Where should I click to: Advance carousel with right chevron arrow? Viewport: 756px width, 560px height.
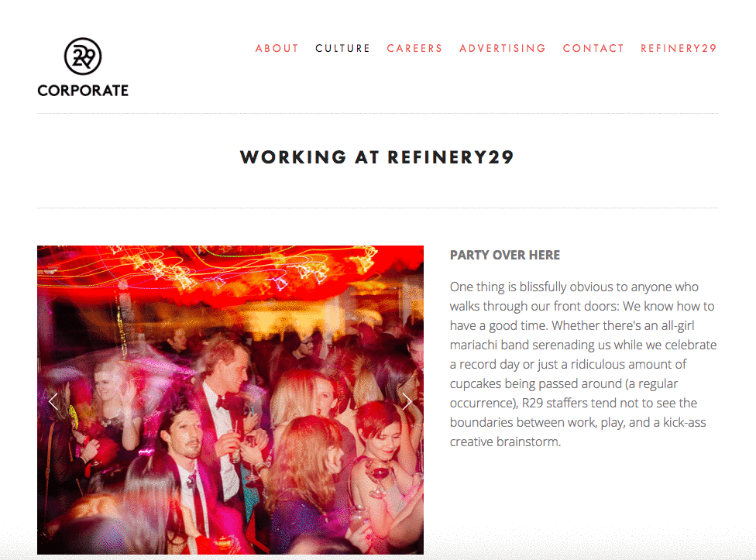(x=407, y=401)
